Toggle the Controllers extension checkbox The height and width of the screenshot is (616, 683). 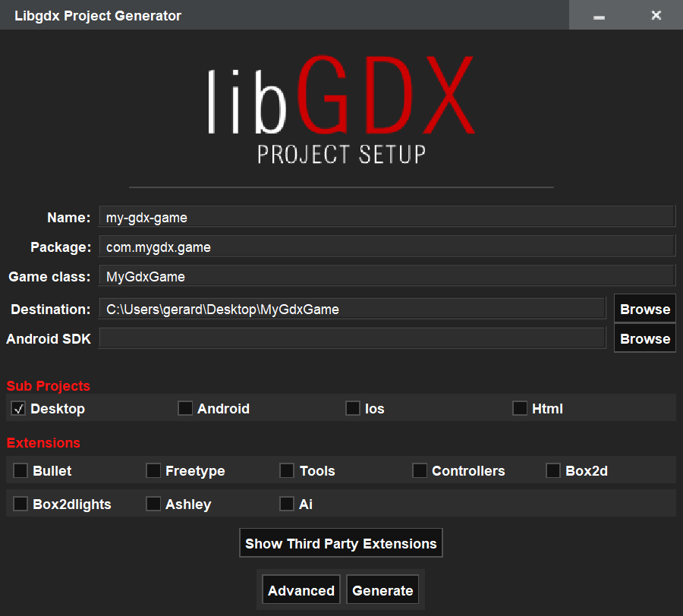click(420, 471)
